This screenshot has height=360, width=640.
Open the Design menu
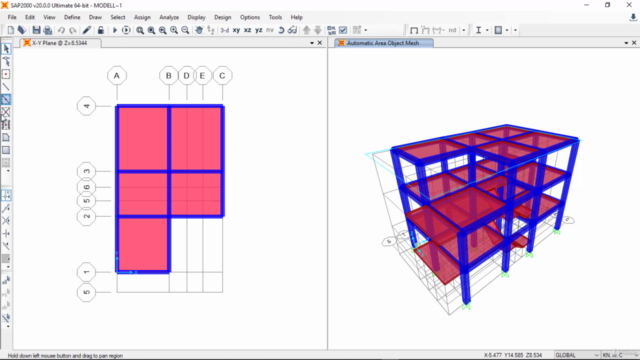223,17
